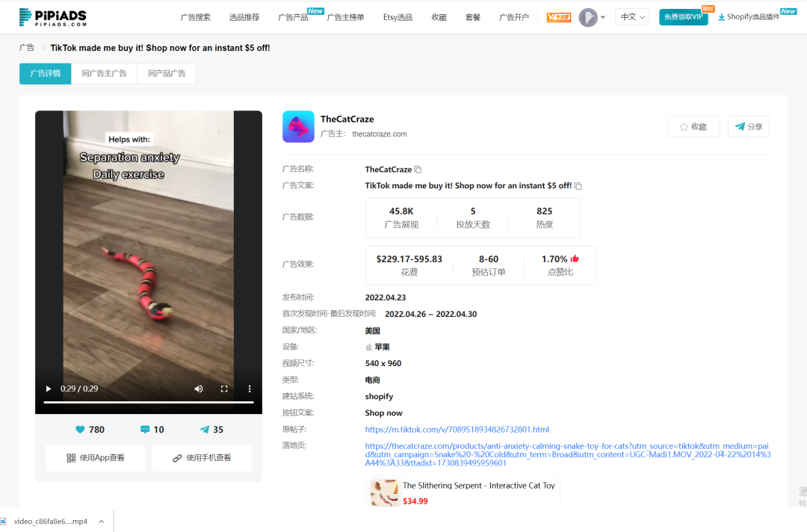
Task: Add the ad to favorites with 收藏 button
Action: pos(693,126)
